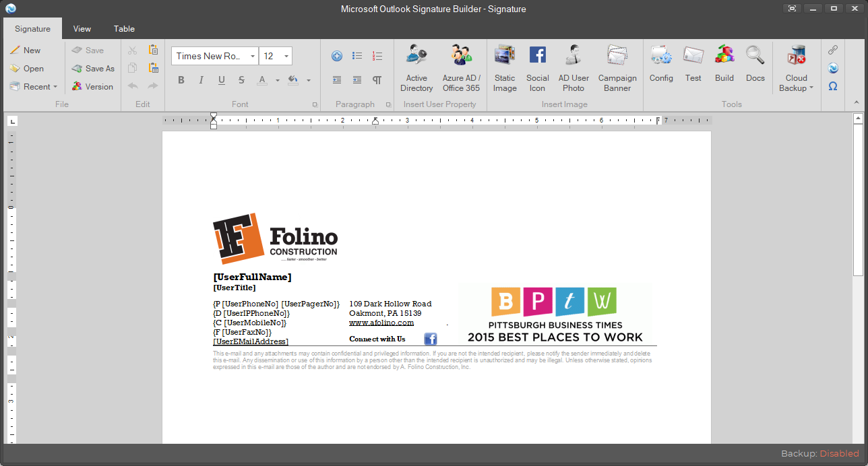Open Paragraph dialog launcher

[388, 104]
